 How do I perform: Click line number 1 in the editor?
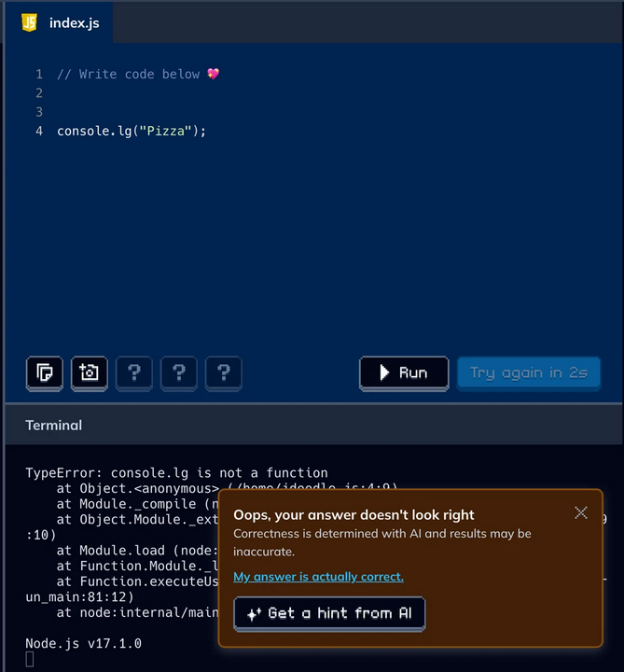[x=39, y=74]
